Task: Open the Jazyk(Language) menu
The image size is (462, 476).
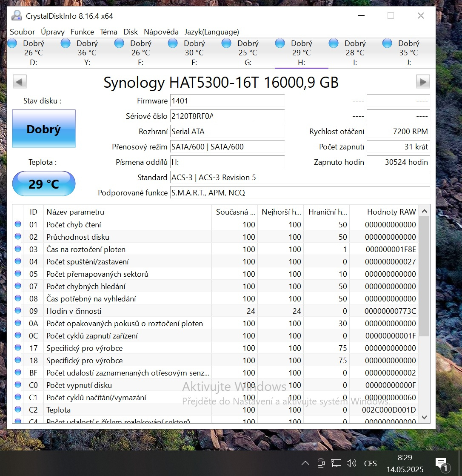Action: click(212, 32)
